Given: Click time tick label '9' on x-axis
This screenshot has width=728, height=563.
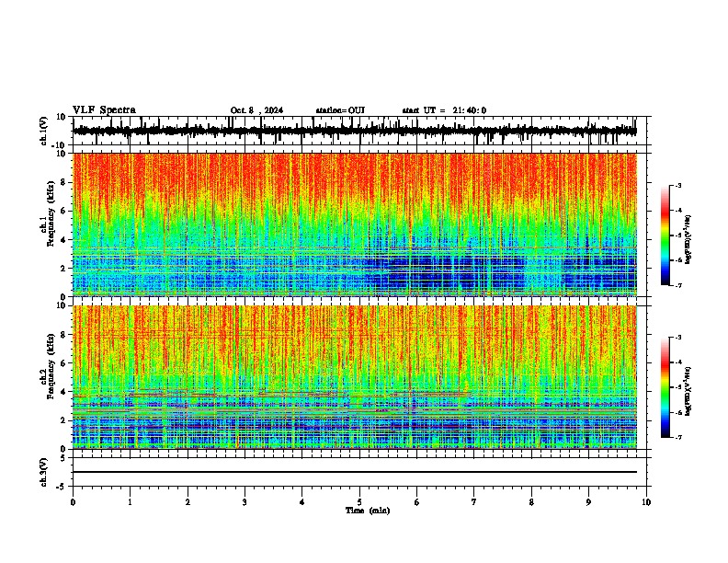Looking at the screenshot, I should click(x=588, y=502).
